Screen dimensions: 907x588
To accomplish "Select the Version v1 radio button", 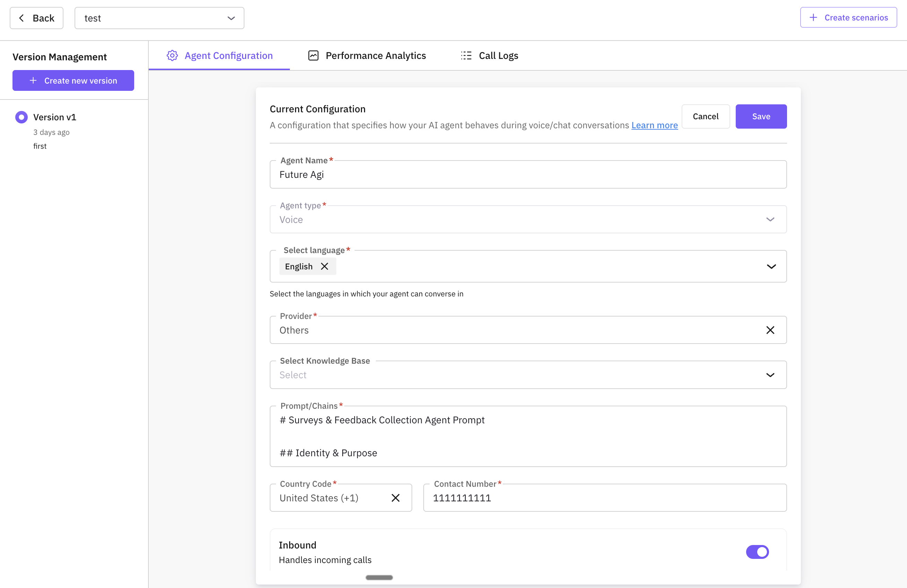I will [x=21, y=117].
